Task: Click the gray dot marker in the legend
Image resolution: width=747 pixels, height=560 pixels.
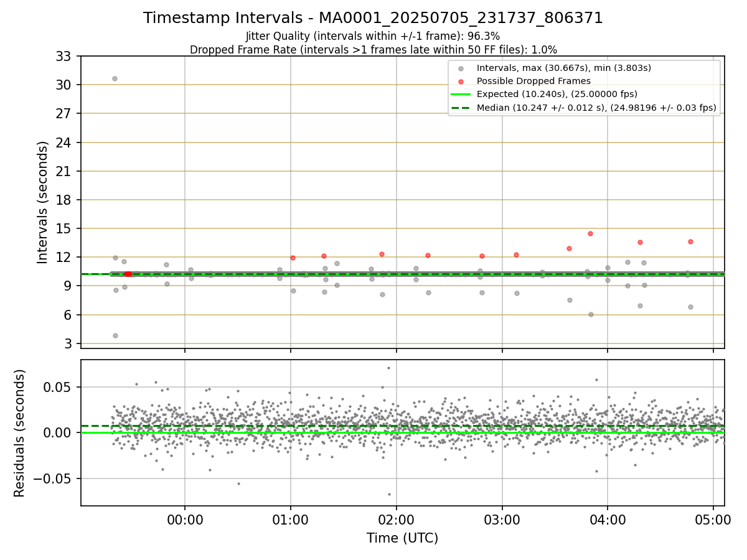Action: [x=460, y=68]
